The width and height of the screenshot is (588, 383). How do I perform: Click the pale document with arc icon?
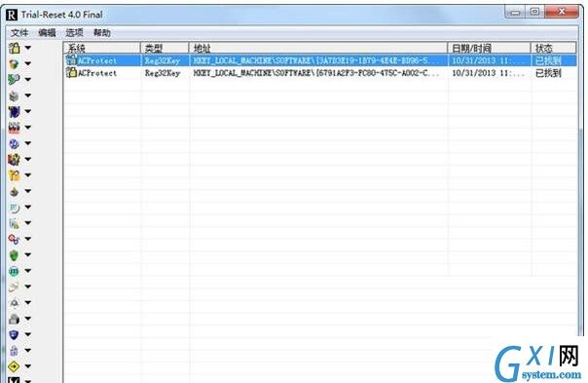pyautogui.click(x=15, y=208)
